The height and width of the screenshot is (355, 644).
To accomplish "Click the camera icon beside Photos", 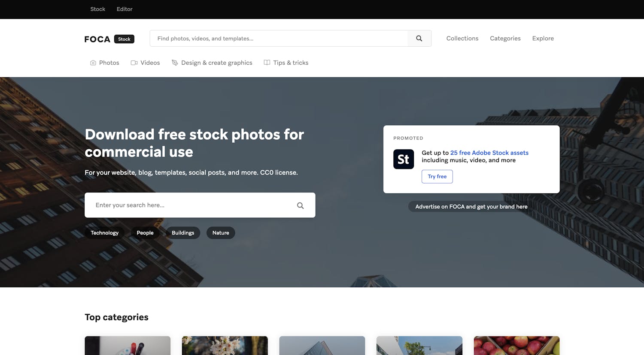I will point(93,63).
